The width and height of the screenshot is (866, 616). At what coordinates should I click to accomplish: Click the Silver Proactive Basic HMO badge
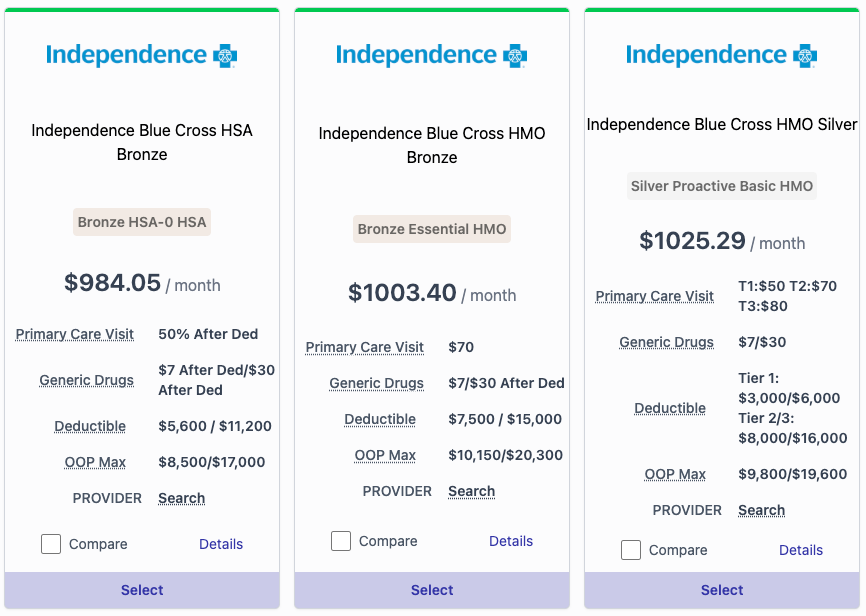pos(722,186)
